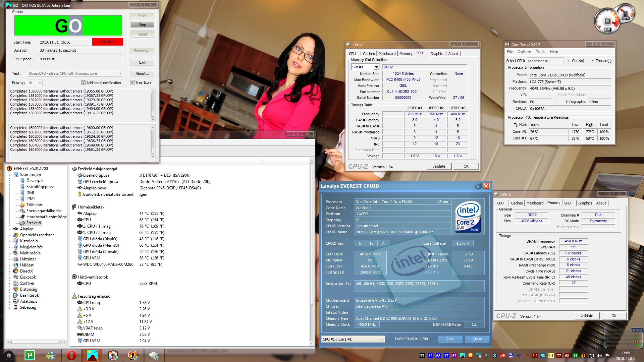This screenshot has height=362, width=644.
Task: Click the Adatbázis icon in EVEREST tree
Action: click(x=15, y=301)
